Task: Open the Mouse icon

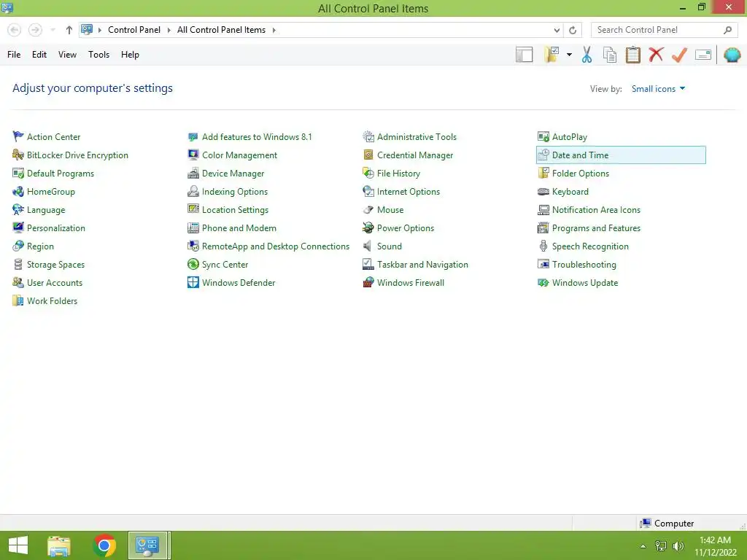Action: pyautogui.click(x=368, y=209)
